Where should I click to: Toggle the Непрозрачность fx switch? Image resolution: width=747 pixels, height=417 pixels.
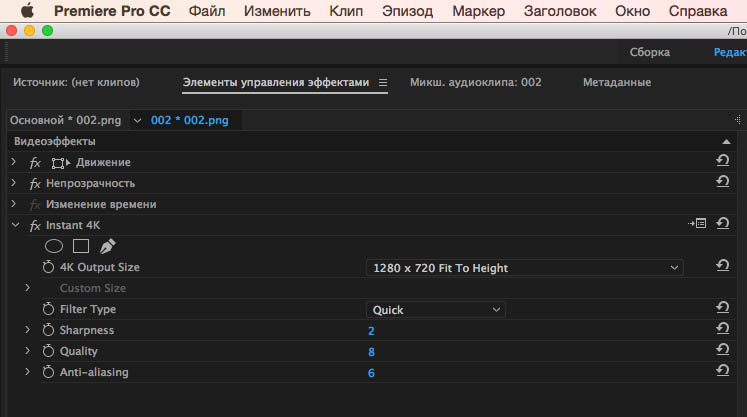(x=35, y=184)
